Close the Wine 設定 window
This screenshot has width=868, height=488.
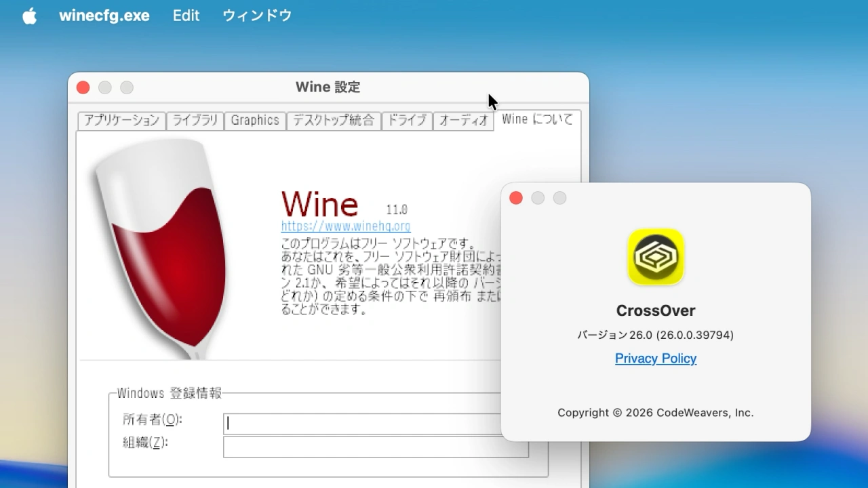83,87
